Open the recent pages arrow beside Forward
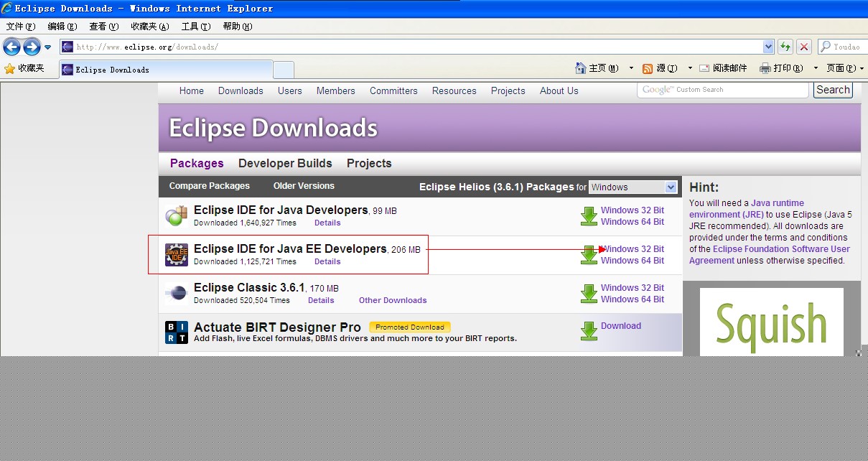Image resolution: width=868 pixels, height=461 pixels. pos(48,47)
